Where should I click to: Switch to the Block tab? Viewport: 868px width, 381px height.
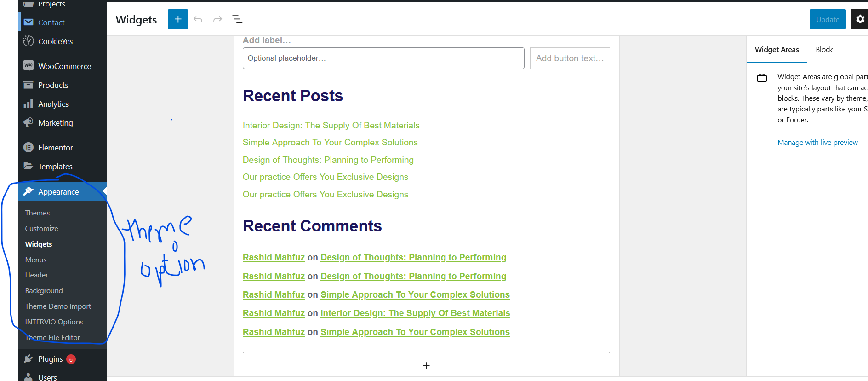824,49
